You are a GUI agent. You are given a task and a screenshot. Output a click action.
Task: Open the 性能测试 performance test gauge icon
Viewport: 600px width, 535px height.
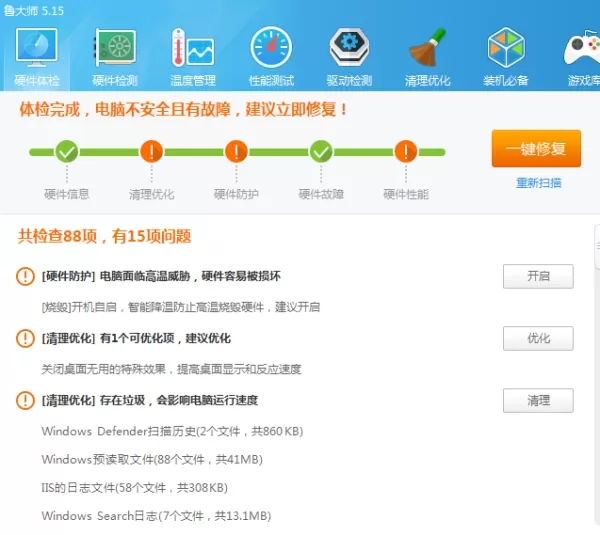click(x=271, y=47)
